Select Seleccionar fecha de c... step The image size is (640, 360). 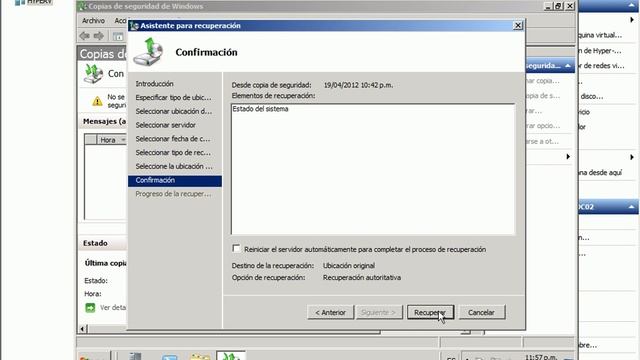173,139
